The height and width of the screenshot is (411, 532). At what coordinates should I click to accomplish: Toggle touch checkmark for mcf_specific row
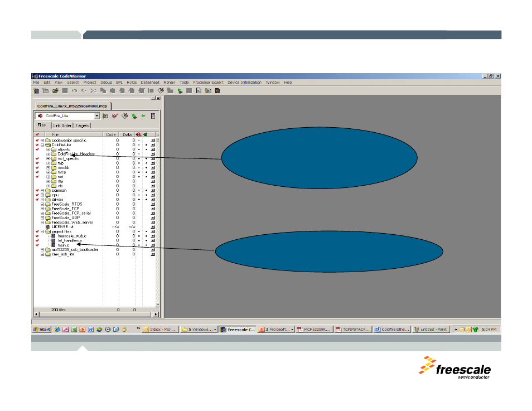(37, 158)
